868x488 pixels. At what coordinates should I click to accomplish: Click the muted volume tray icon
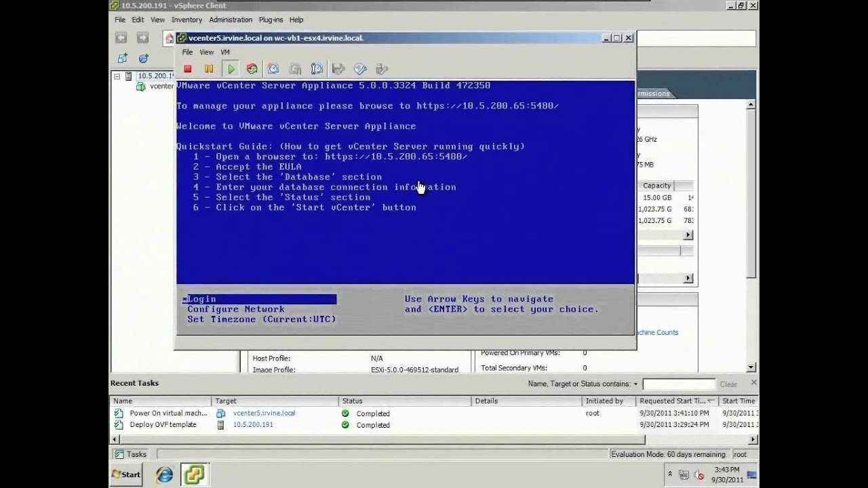pos(699,475)
